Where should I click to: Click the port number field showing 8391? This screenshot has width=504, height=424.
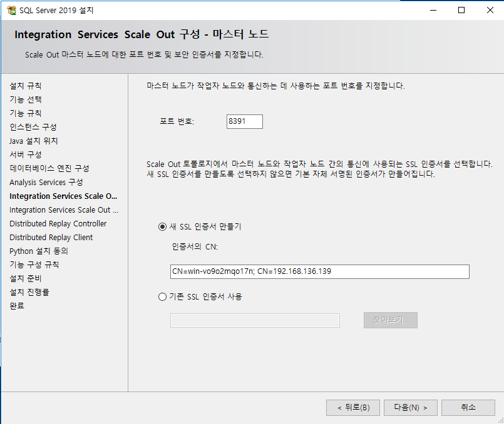click(245, 122)
